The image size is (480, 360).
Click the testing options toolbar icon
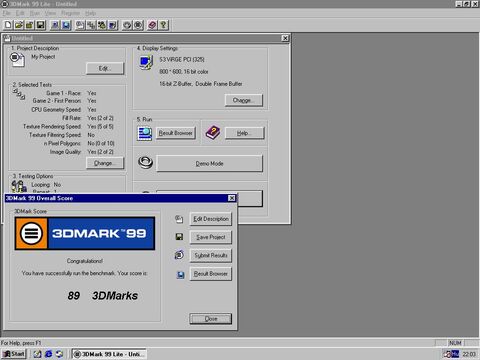(102, 25)
